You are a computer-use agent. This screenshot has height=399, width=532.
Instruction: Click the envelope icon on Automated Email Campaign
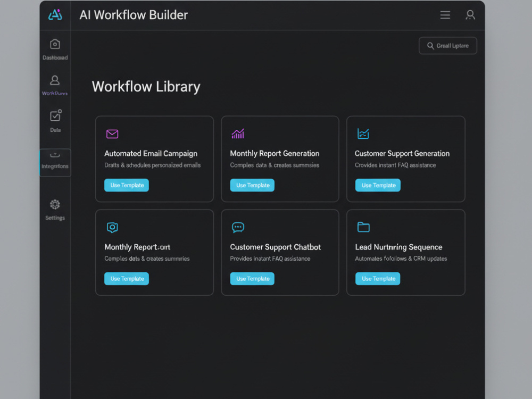(x=112, y=134)
